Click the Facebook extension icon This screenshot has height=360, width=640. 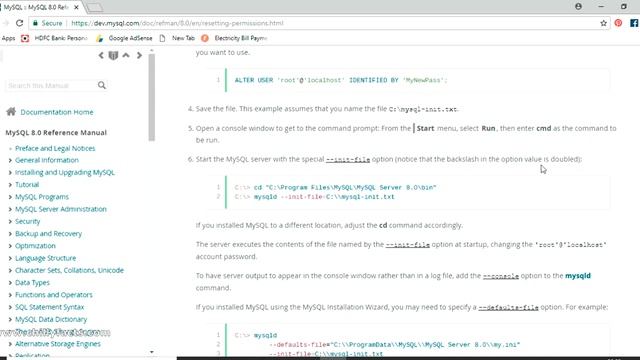click(x=634, y=23)
